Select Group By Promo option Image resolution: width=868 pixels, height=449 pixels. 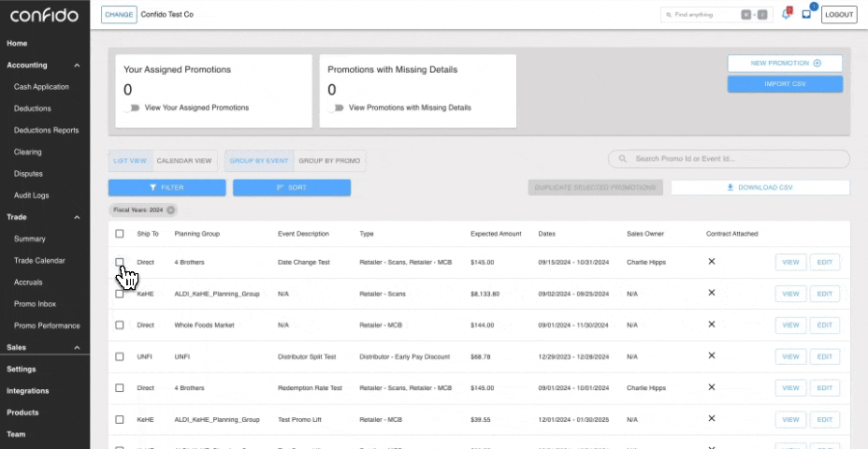pos(329,161)
